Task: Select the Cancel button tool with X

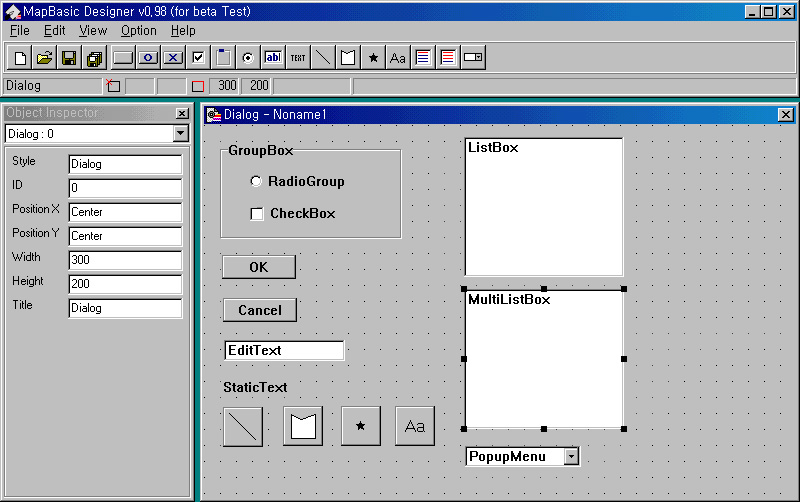Action: (x=173, y=58)
